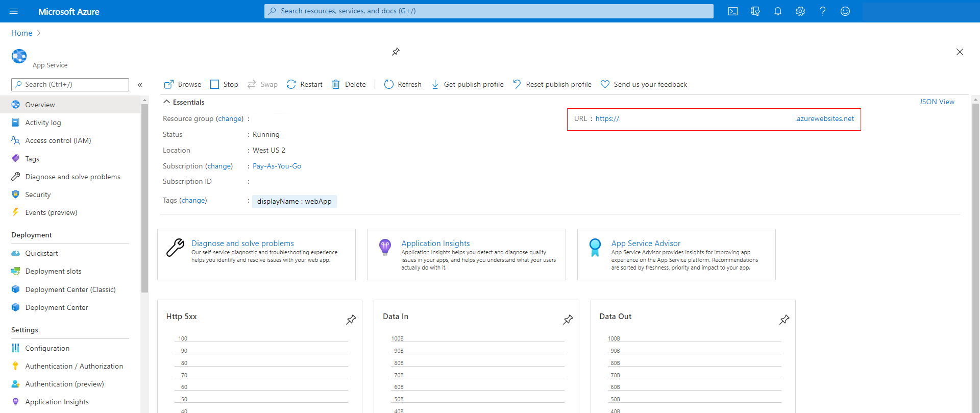Click the displayName : webApp tag

coord(295,201)
